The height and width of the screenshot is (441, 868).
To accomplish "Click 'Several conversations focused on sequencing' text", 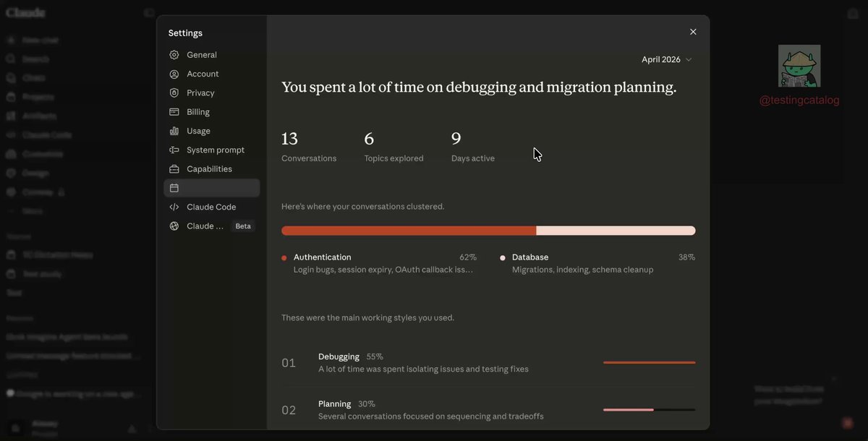I will click(431, 416).
